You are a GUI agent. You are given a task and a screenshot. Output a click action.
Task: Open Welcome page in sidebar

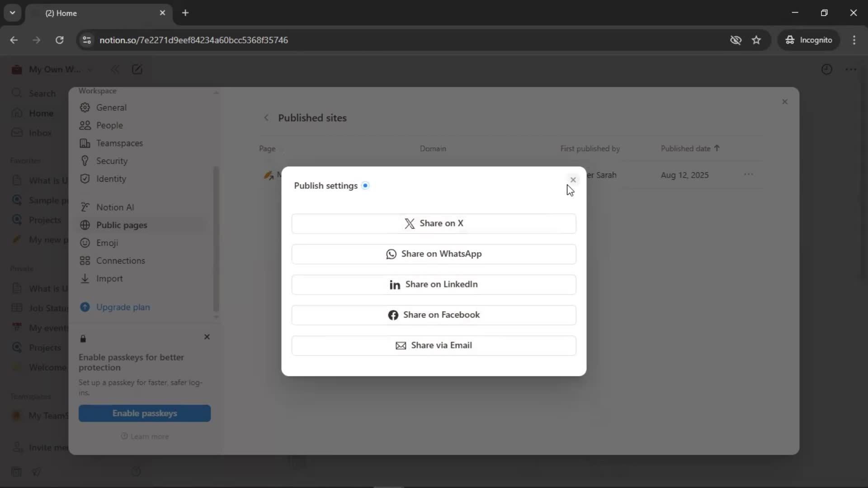pos(39,367)
